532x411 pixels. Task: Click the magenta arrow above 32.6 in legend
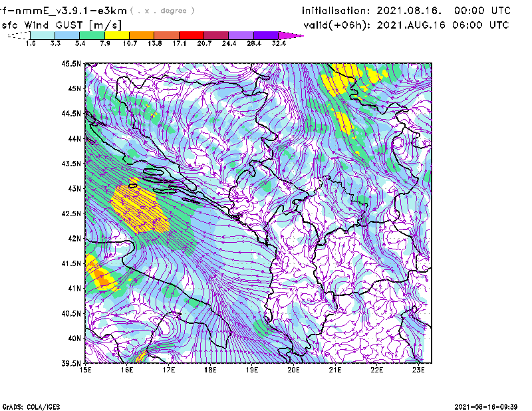tap(291, 35)
